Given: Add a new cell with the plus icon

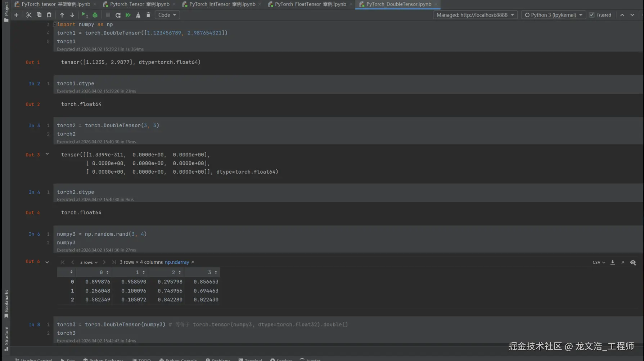Looking at the screenshot, I should point(16,15).
